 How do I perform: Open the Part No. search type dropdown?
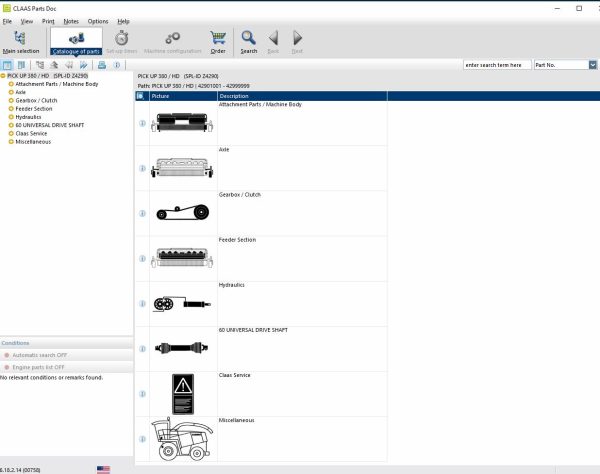(x=593, y=65)
